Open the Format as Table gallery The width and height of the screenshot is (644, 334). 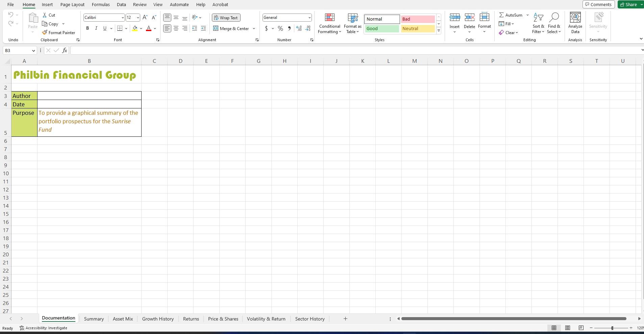coord(352,23)
